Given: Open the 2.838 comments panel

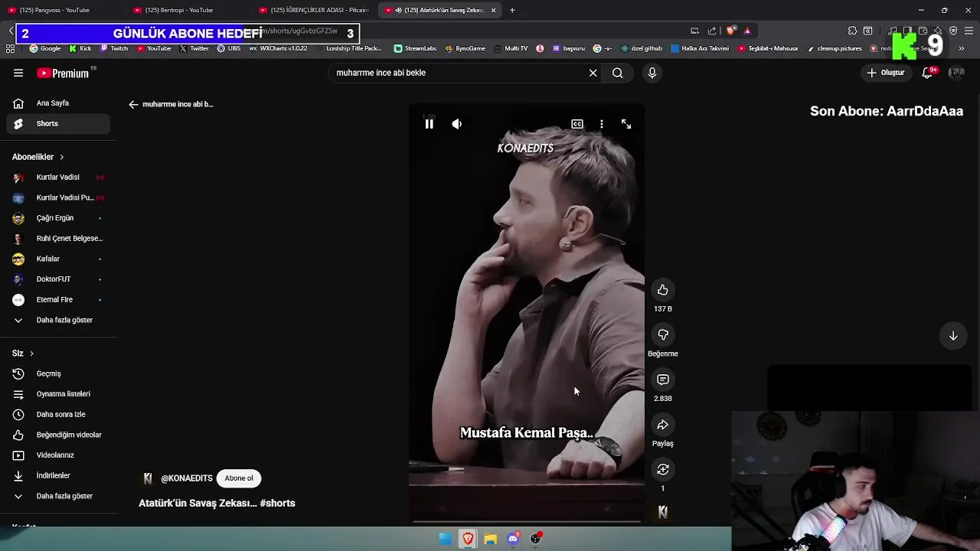Looking at the screenshot, I should click(x=663, y=380).
